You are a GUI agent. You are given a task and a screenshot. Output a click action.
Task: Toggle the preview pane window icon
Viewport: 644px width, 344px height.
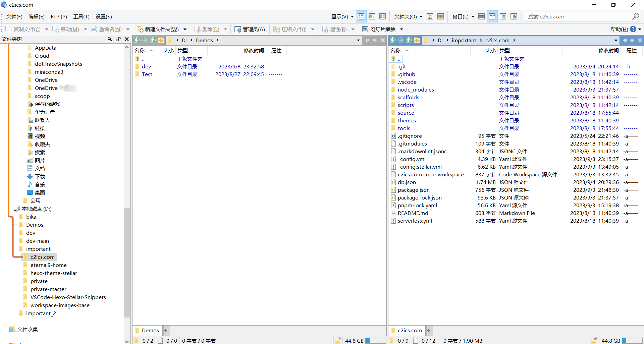click(x=514, y=16)
